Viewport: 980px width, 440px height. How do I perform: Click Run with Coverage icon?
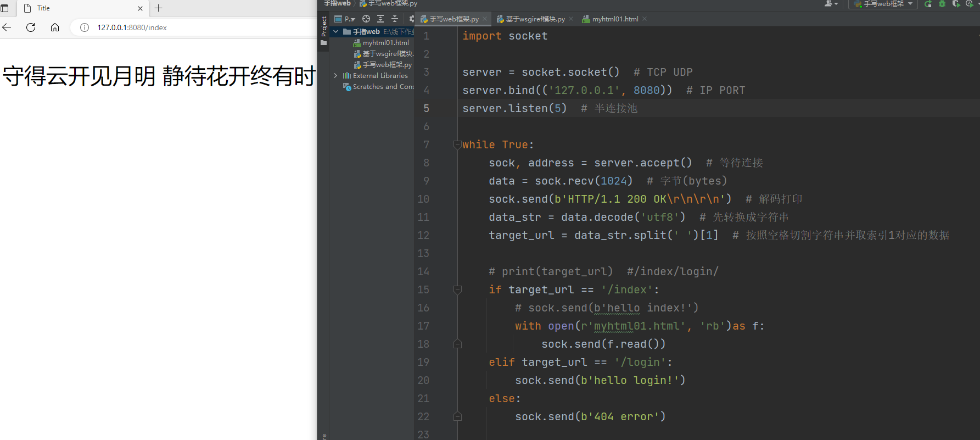[956, 4]
